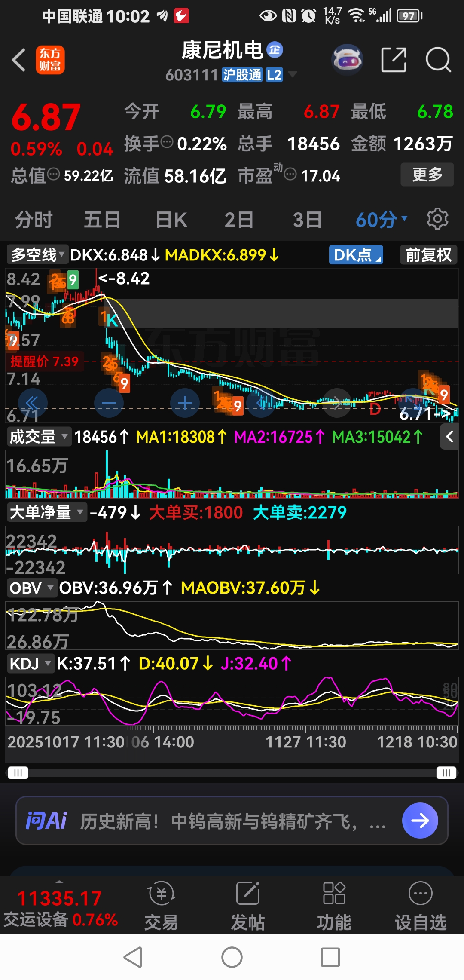Screen dimensions: 464x980
Task: Open 发帖 post icon
Action: tap(248, 905)
